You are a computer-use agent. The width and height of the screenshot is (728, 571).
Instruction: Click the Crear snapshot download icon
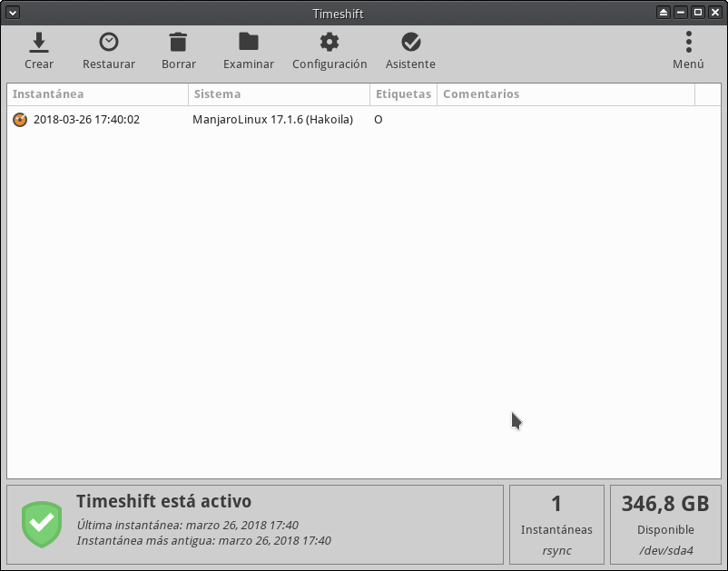(x=38, y=42)
